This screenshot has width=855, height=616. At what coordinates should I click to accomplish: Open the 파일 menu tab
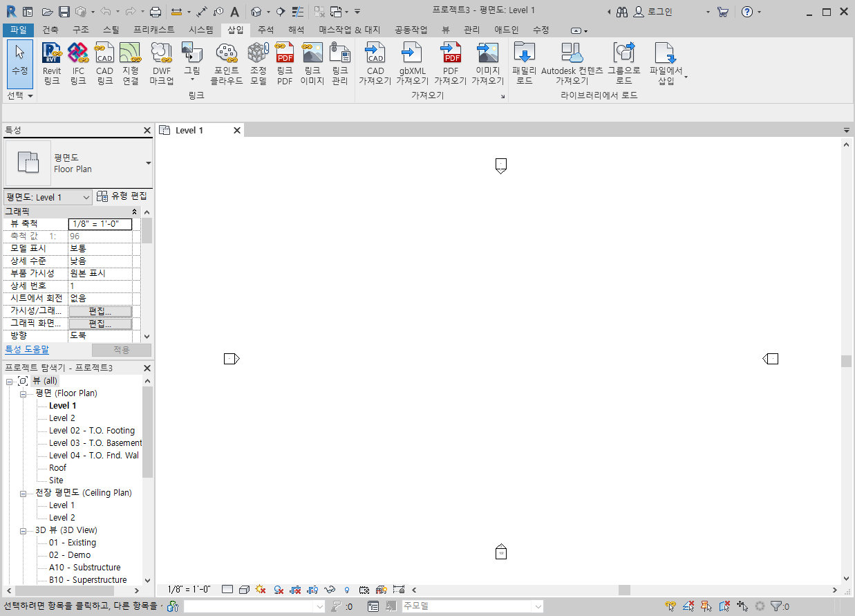[x=18, y=30]
